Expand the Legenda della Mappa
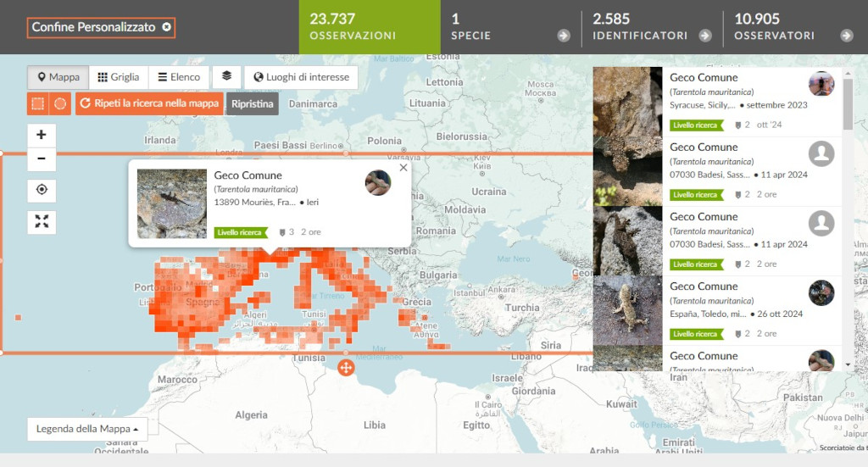Viewport: 868px width, 467px height. click(x=87, y=429)
